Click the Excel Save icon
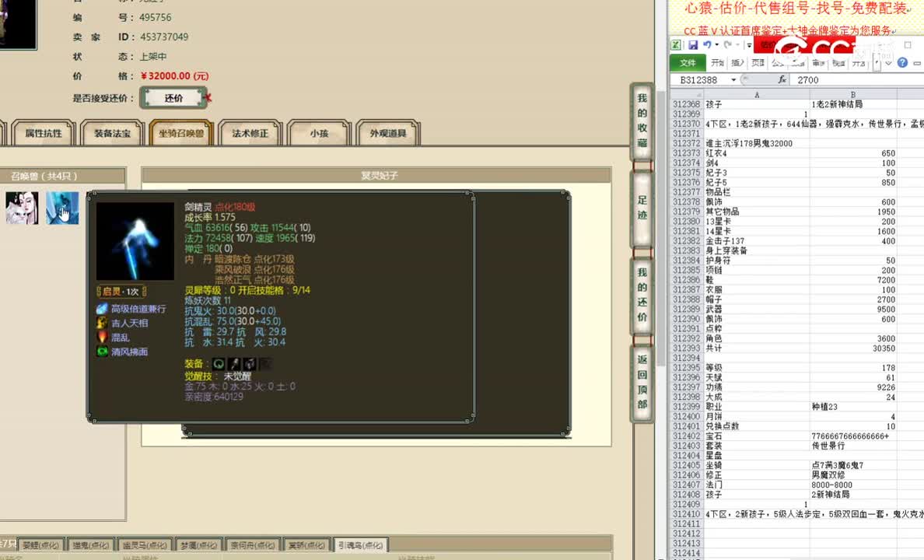This screenshot has width=924, height=560. pyautogui.click(x=694, y=44)
